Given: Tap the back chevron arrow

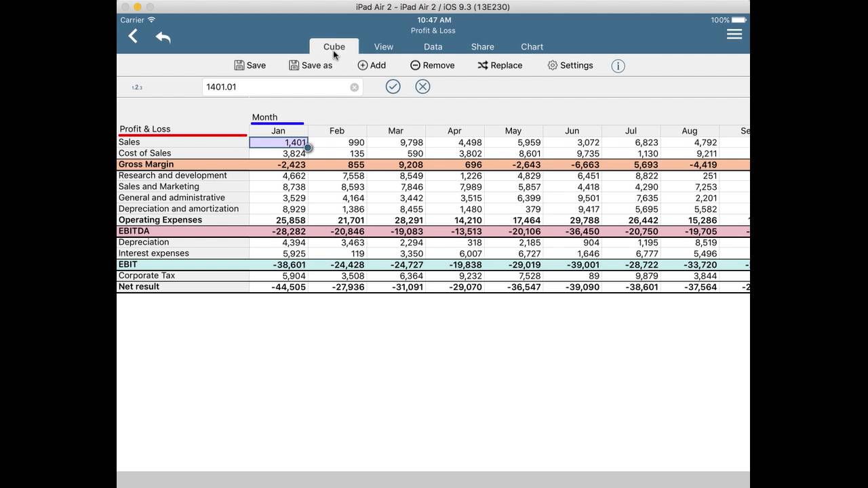Looking at the screenshot, I should [x=134, y=36].
